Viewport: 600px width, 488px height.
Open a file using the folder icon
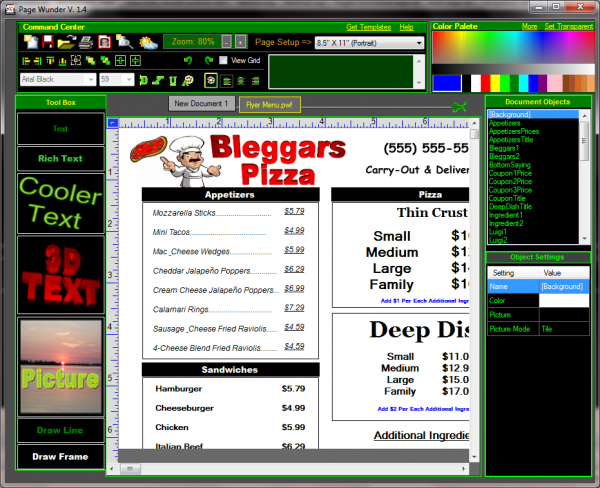67,42
